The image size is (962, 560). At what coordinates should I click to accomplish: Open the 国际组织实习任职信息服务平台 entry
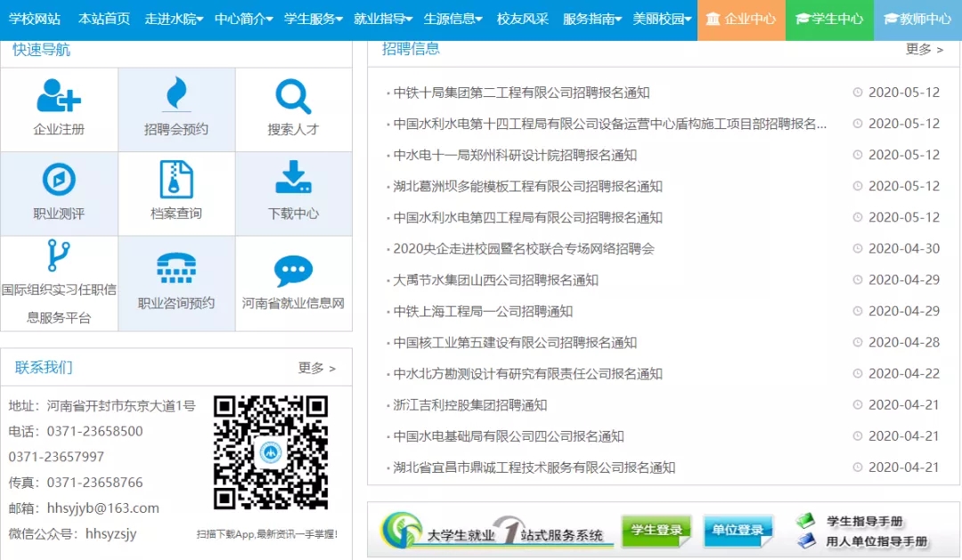coord(59,282)
